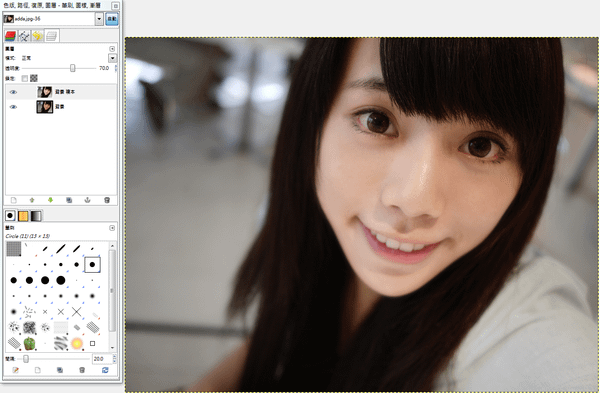The width and height of the screenshot is (600, 393).
Task: Create a new layer with the bottom icon
Action: 14,200
